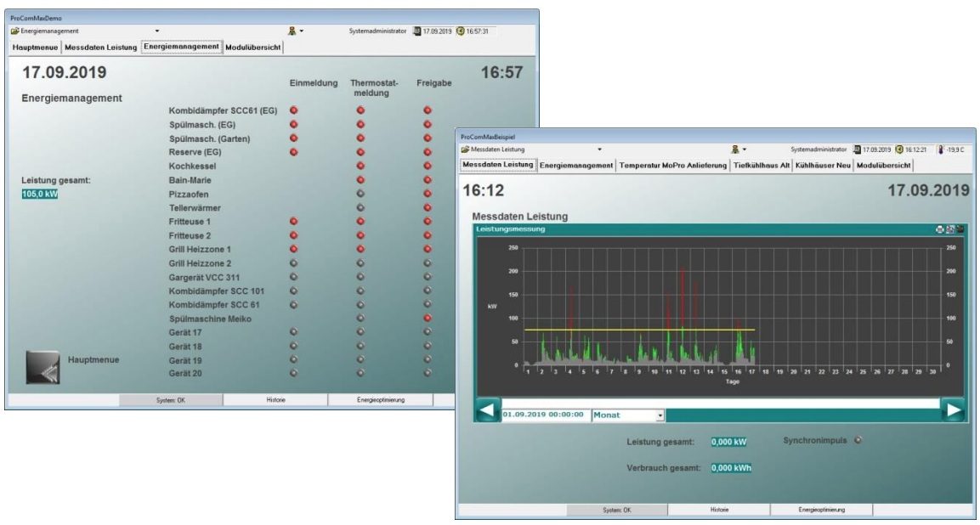
Task: Click Energieoptimierung button in ProComMaxDemo status bar
Action: coord(380,399)
